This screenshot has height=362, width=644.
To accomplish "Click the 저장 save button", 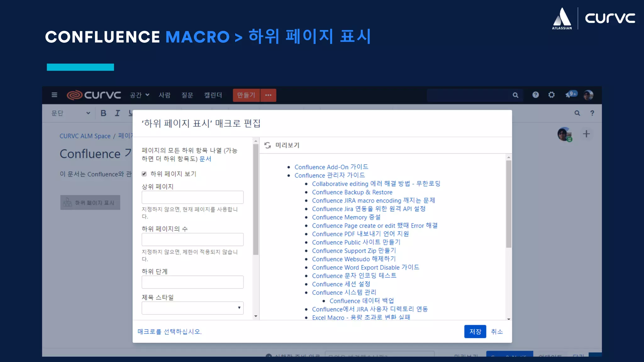I will pos(475,332).
